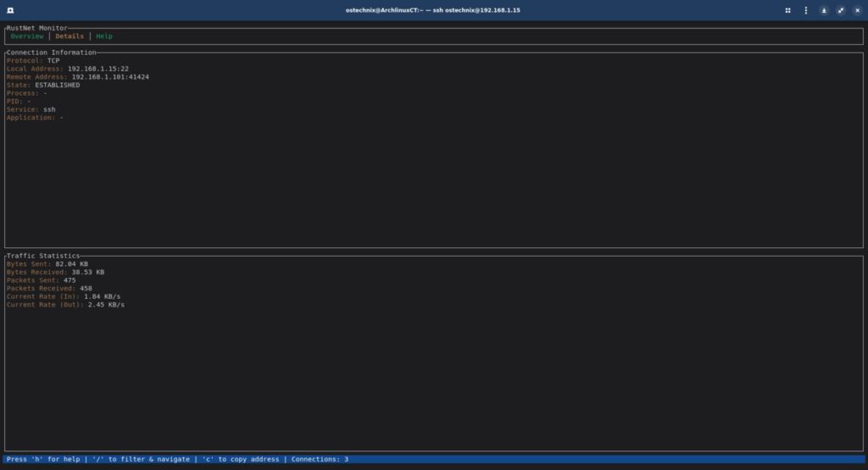The width and height of the screenshot is (868, 470).
Task: Switch to the Overview tab
Action: pos(27,36)
